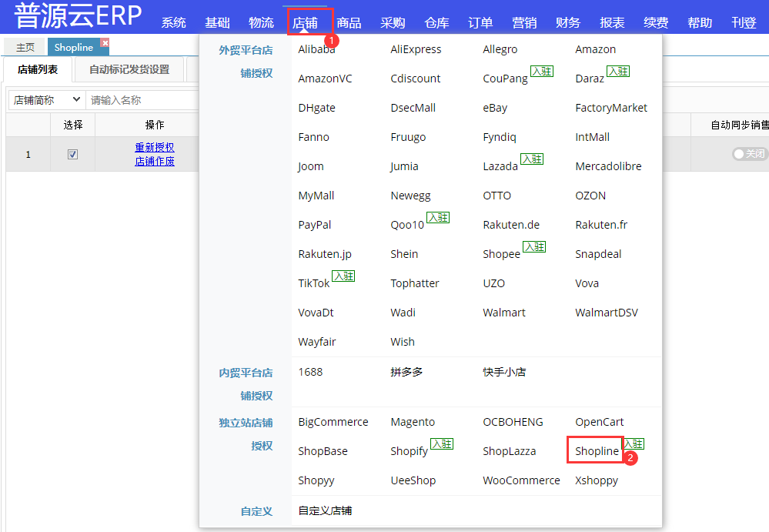Viewport: 769px width, 532px height.
Task: Pick Mercadolibre from the dropdown
Action: click(608, 166)
